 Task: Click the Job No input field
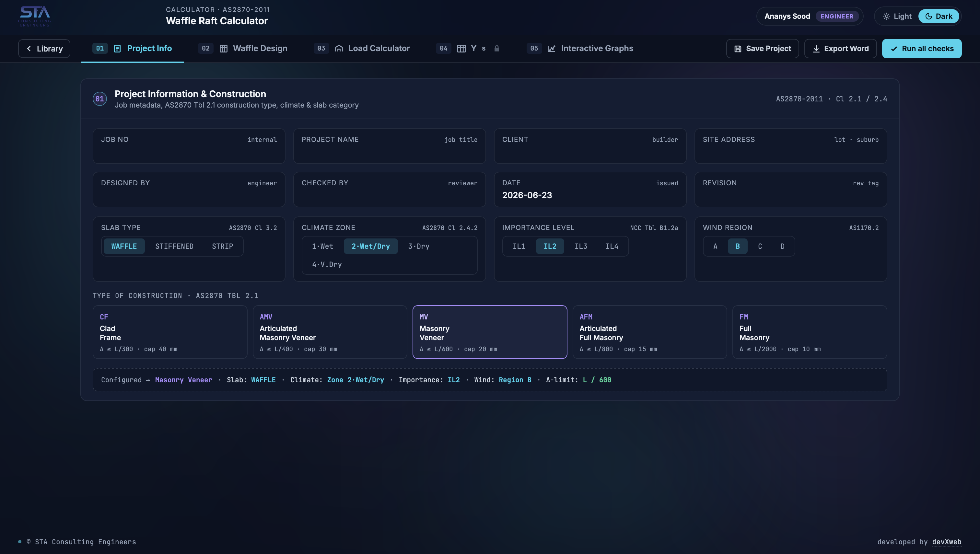(189, 146)
